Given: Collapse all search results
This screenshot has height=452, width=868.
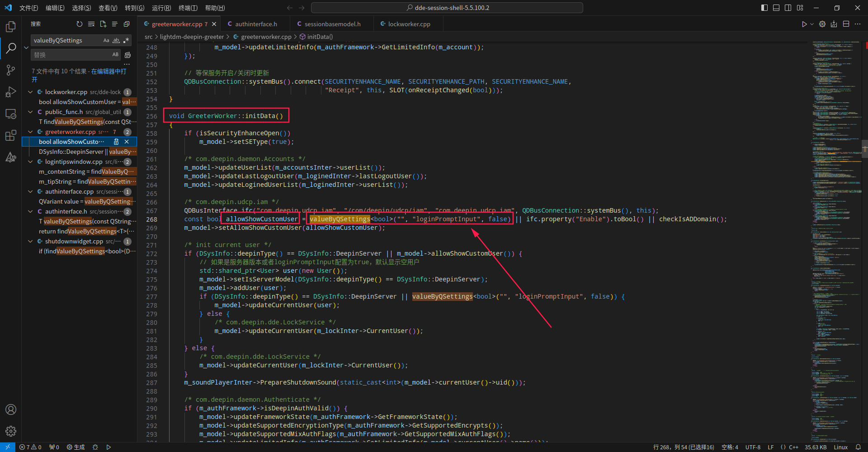Looking at the screenshot, I should click(x=127, y=24).
